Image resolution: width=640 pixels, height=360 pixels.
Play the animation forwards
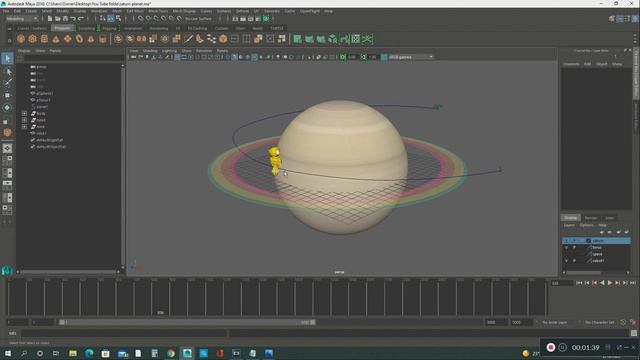pos(610,283)
